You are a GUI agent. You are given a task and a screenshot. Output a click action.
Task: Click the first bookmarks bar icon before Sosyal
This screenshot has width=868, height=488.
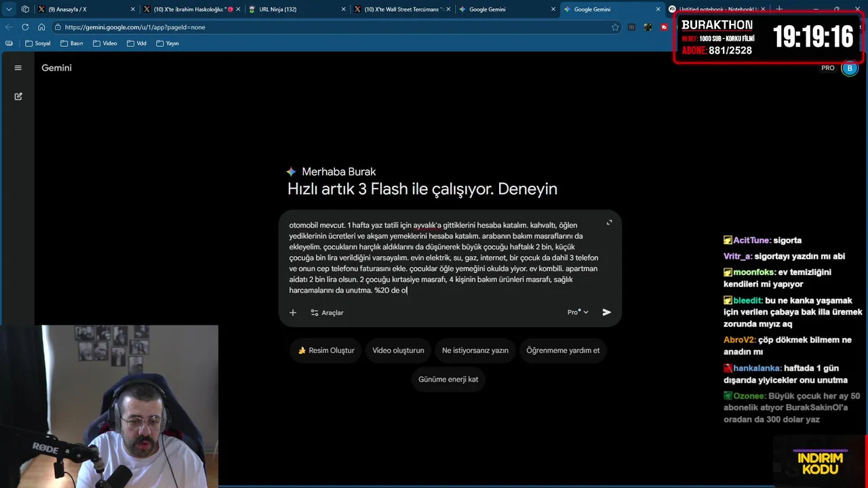[9, 43]
